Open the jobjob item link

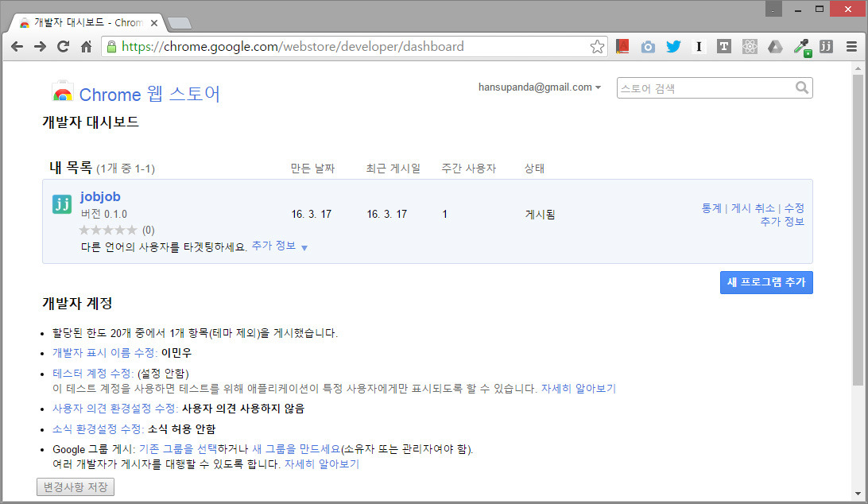coord(100,196)
